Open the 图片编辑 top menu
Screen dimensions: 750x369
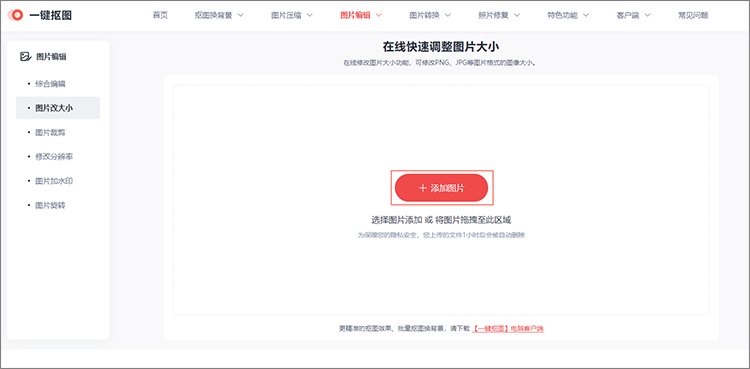click(355, 15)
